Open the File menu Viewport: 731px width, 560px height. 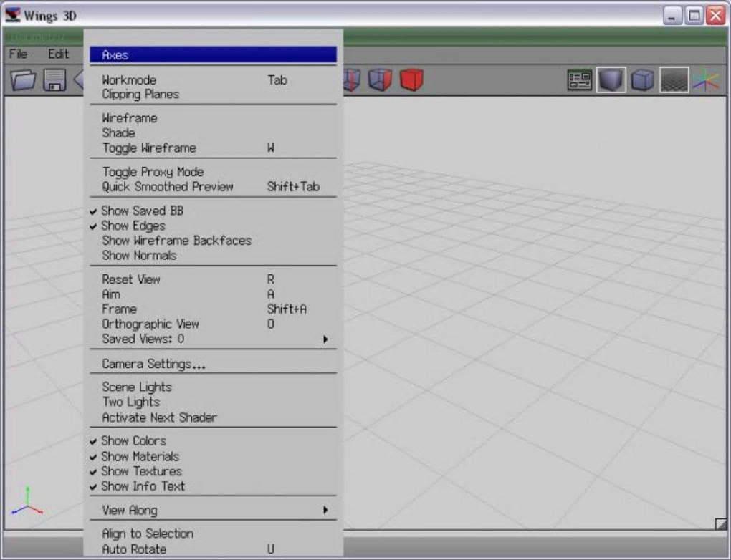point(19,54)
